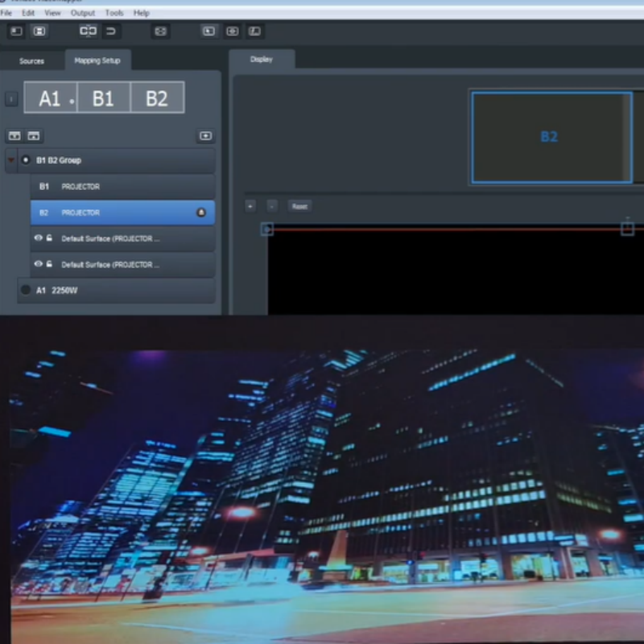Select the B1 B2 Group radio button

[x=26, y=160]
